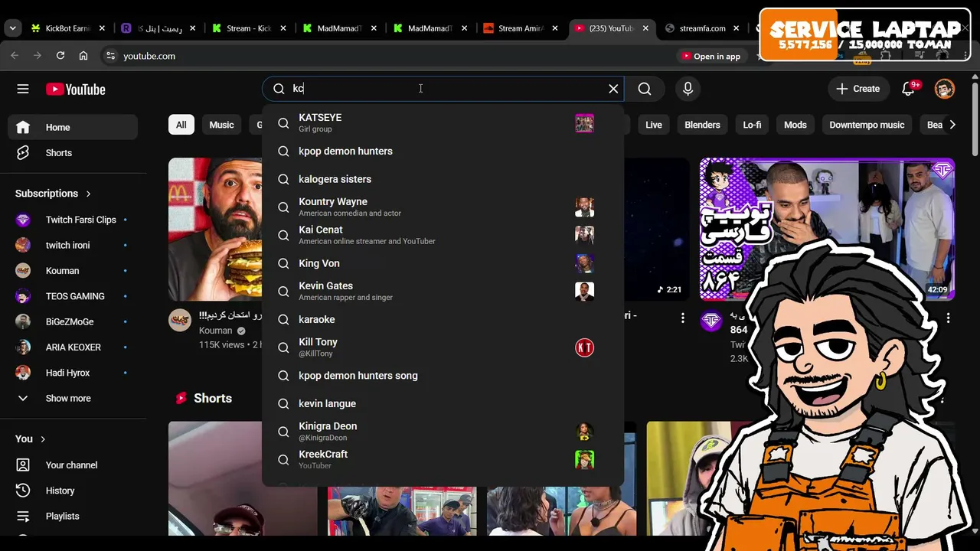The image size is (980, 551).
Task: Select the Mods filter chip
Action: 795,125
